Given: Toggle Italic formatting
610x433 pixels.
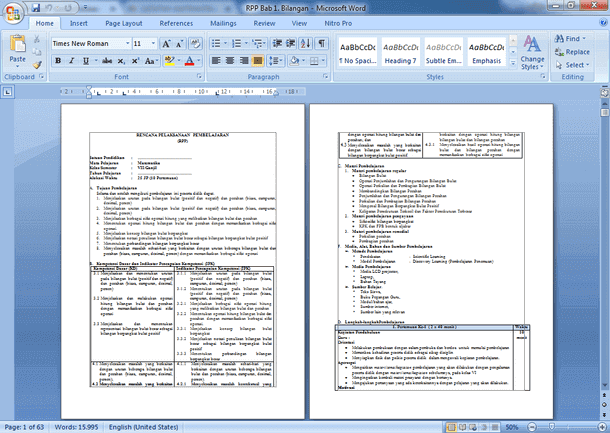Looking at the screenshot, I should [72, 61].
